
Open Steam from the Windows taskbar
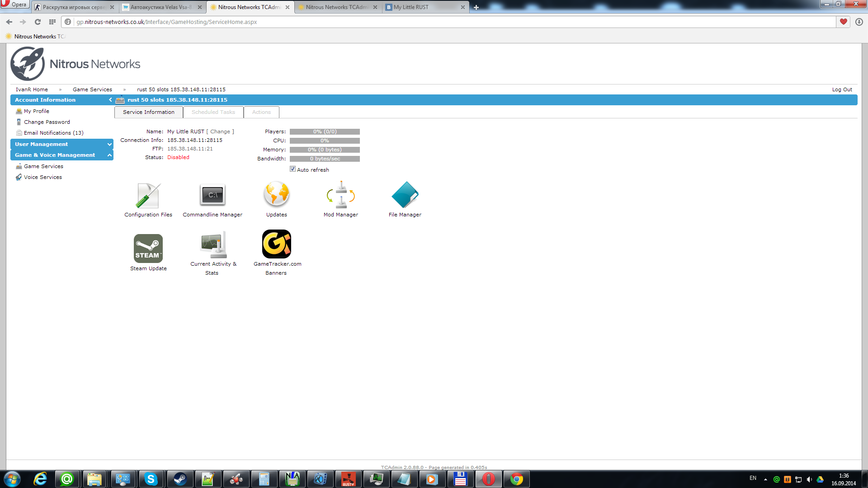pyautogui.click(x=180, y=479)
